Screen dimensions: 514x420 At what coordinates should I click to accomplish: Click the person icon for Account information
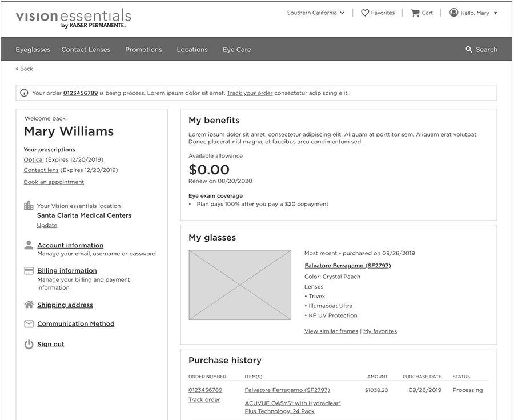click(29, 245)
